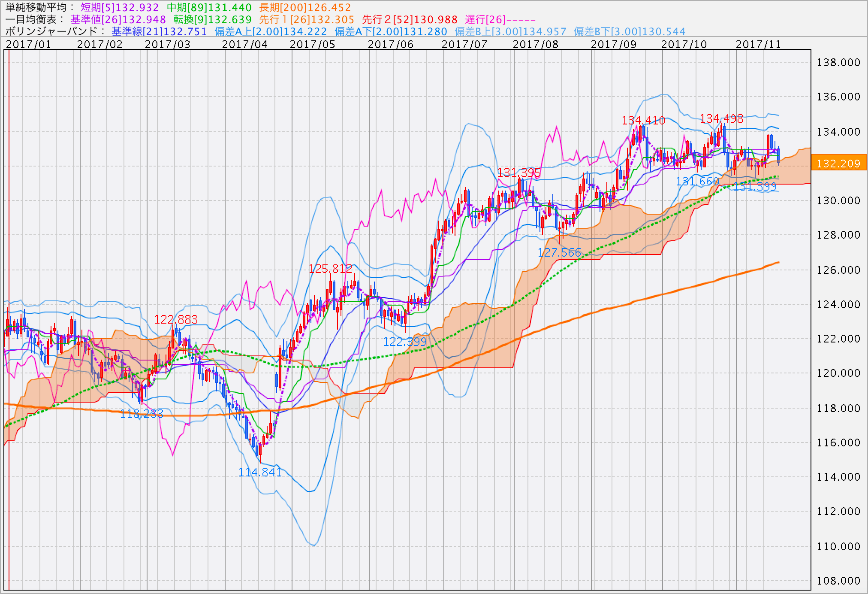Click the long-term SMA value 長期[200]126.452
The width and height of the screenshot is (868, 594).
point(305,7)
